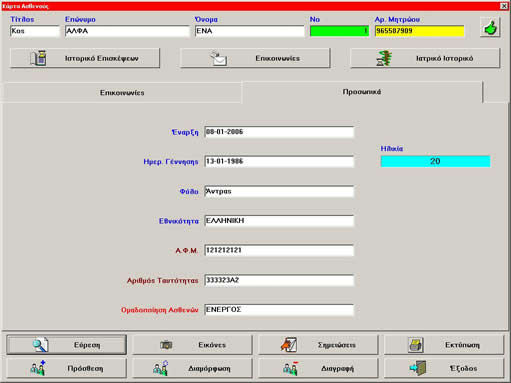Click the Εθνικότητα field showing ΕΛΛΗΝΙΚΗ
The image size is (511, 383).
click(279, 221)
